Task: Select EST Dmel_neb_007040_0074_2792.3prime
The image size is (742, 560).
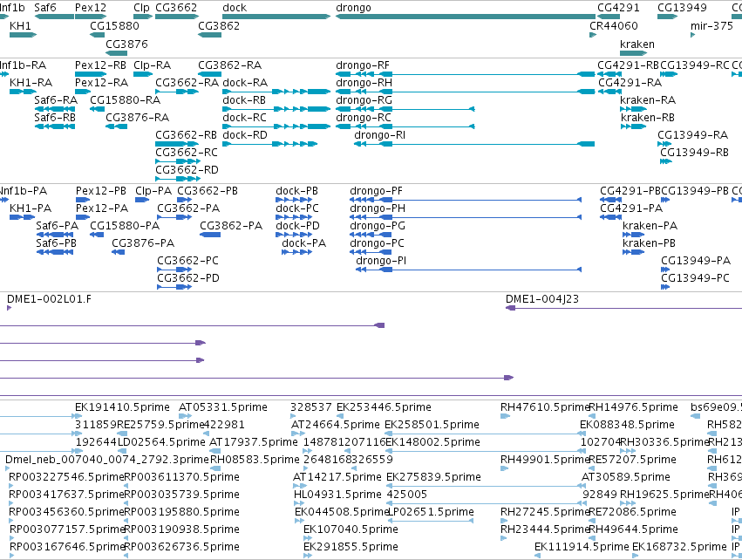Action: pos(107,460)
